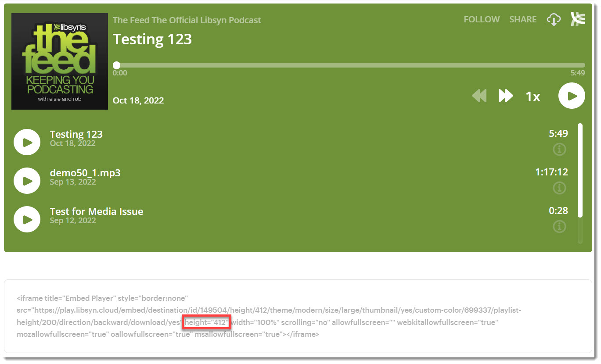Show info for Test for Media Issue

tap(559, 227)
